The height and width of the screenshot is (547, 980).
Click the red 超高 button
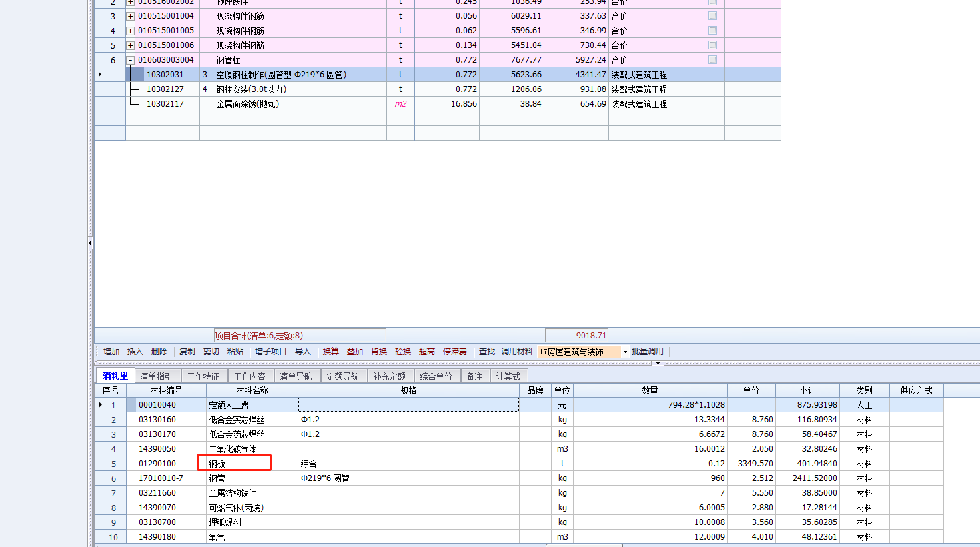coord(427,352)
